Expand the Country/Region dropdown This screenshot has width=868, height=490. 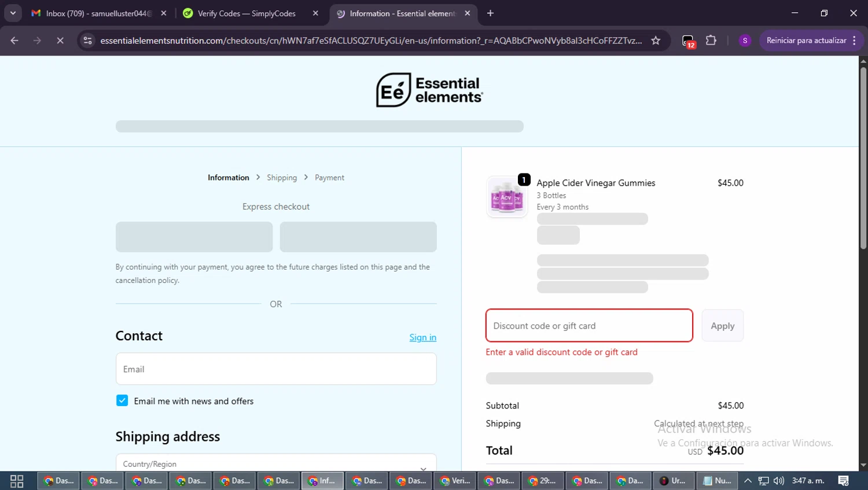(276, 463)
